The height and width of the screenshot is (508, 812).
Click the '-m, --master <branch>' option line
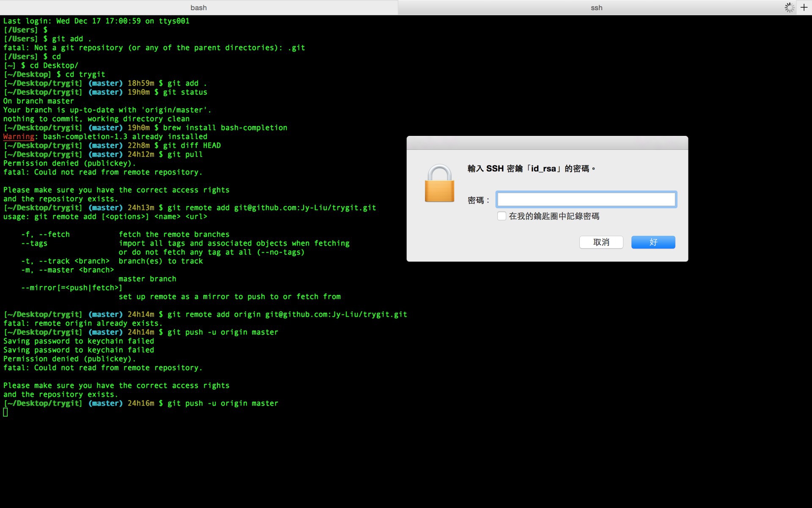pos(68,270)
